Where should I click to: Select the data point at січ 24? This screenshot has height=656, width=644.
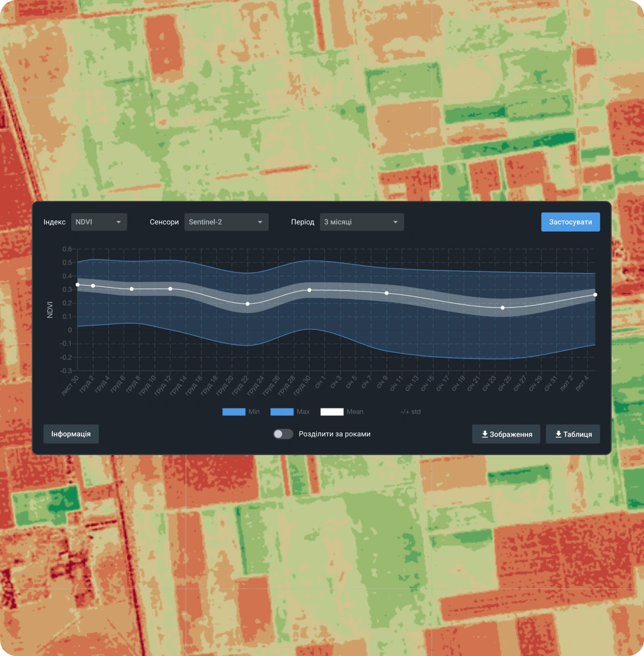pyautogui.click(x=502, y=308)
